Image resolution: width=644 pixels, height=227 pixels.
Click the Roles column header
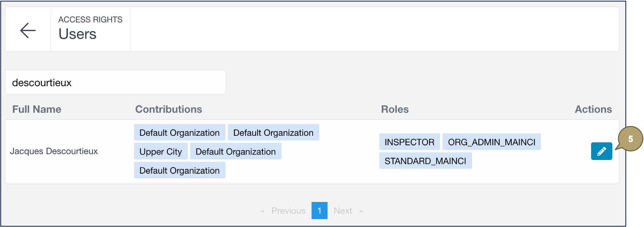pyautogui.click(x=395, y=109)
